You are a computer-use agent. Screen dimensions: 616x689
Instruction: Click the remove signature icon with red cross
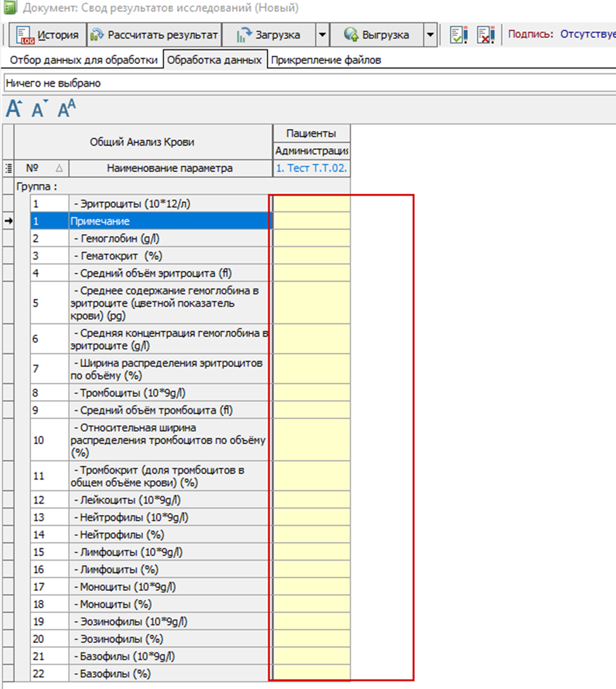coord(486,35)
